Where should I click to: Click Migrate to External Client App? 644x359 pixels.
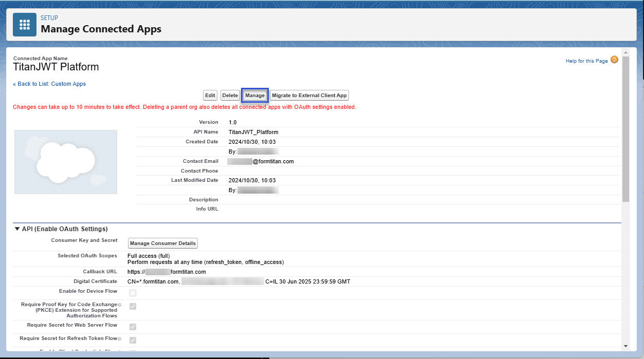point(309,95)
